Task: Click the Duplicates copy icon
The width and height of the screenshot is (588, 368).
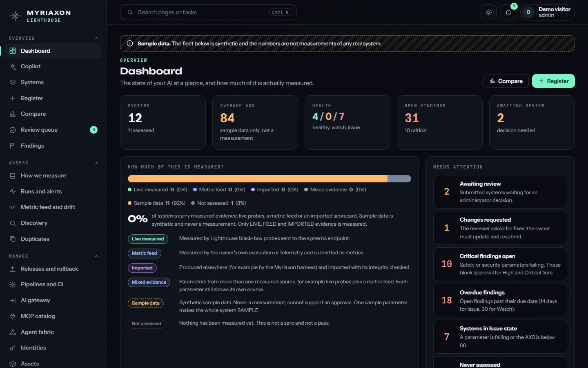Action: (13, 239)
